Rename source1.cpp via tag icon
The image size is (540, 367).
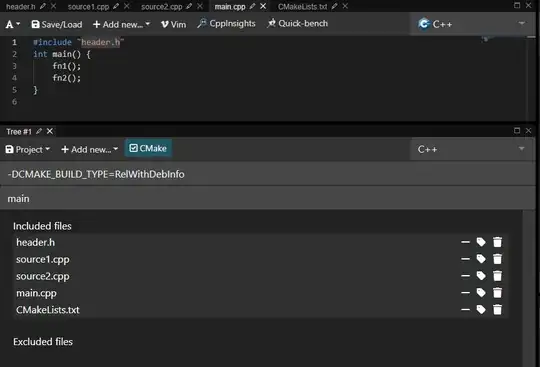click(x=481, y=259)
